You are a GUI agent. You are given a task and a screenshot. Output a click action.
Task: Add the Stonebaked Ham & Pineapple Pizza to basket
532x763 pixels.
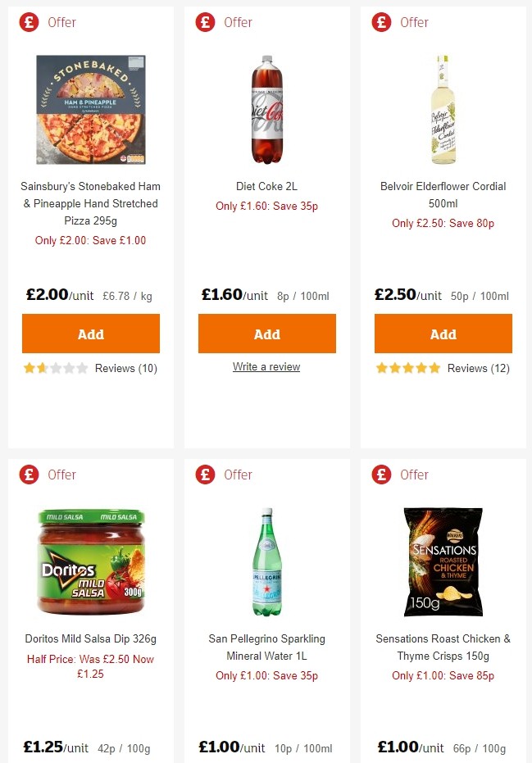coord(90,334)
